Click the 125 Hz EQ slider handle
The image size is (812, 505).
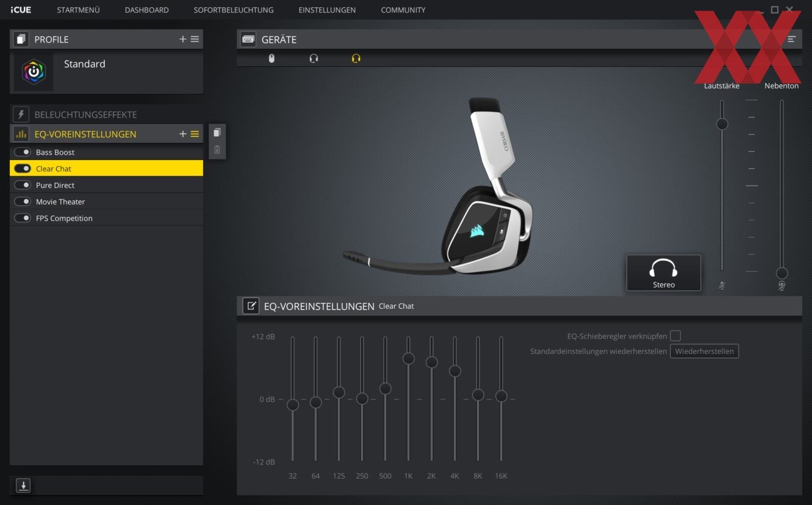(x=339, y=392)
